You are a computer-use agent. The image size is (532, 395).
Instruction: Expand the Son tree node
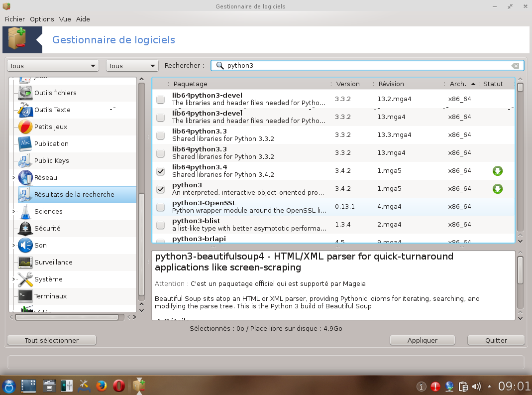click(x=13, y=245)
